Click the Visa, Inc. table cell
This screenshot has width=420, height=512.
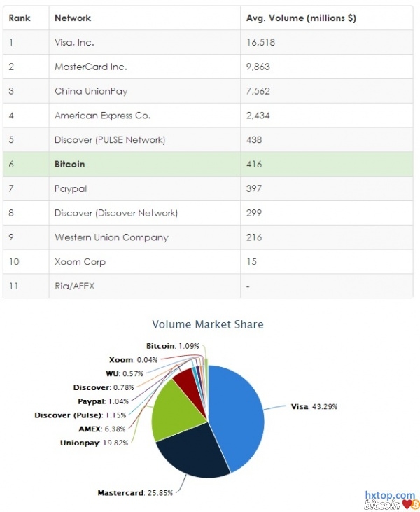click(x=74, y=42)
